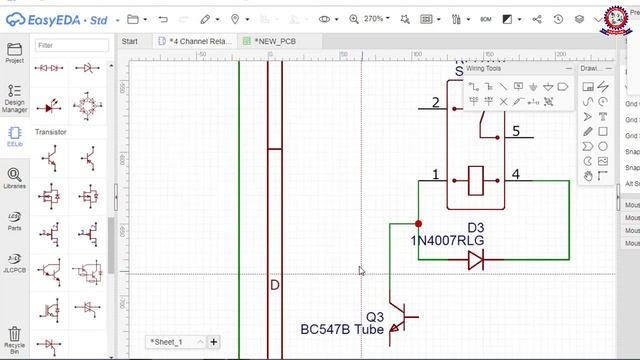Open the EELib sidebar panel
640x360 pixels.
pos(15,137)
